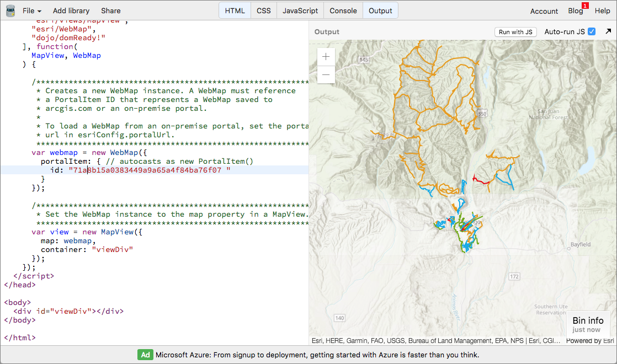Screen dimensions: 617x364
Task: Toggle the Output panel tab
Action: (380, 10)
